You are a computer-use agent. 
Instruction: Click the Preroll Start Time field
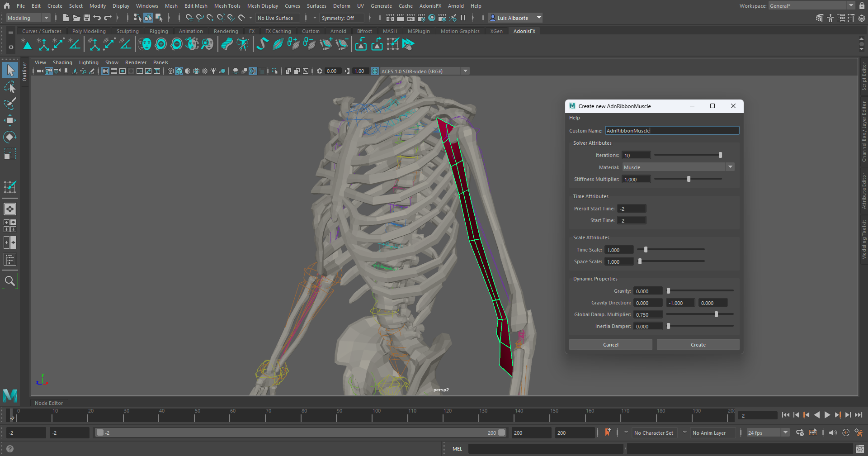click(632, 209)
